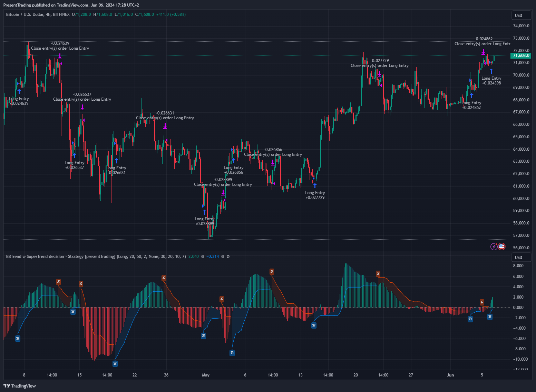Click the lowest blue B buy marker in indicator pane
Viewport: 536px width, 392px height.
[115, 363]
